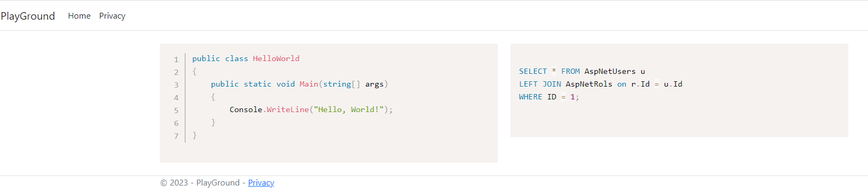868x194 pixels.
Task: Click the AspNetRols table name
Action: pos(589,84)
